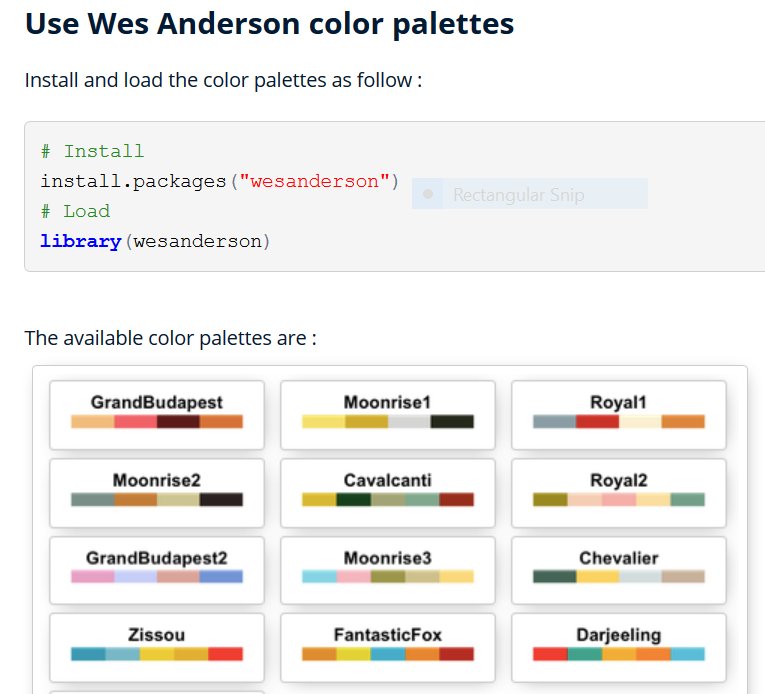Click the FantasticFox palette title

[x=387, y=635]
